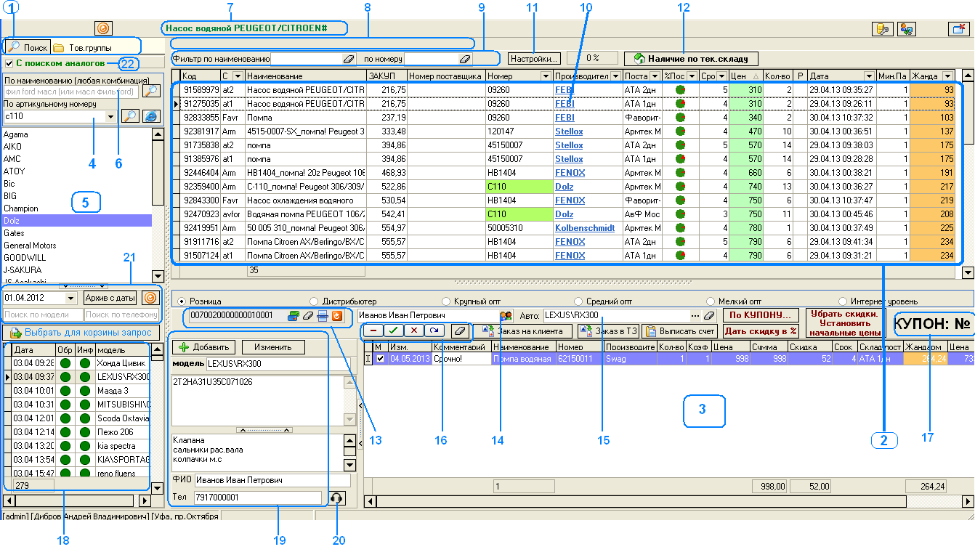Click the red minus delete row button
This screenshot has height=560, width=975.
tap(373, 330)
